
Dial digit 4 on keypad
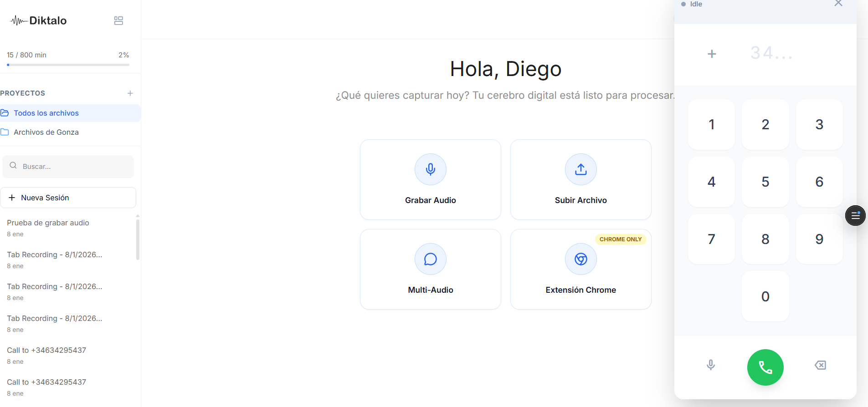pyautogui.click(x=712, y=182)
